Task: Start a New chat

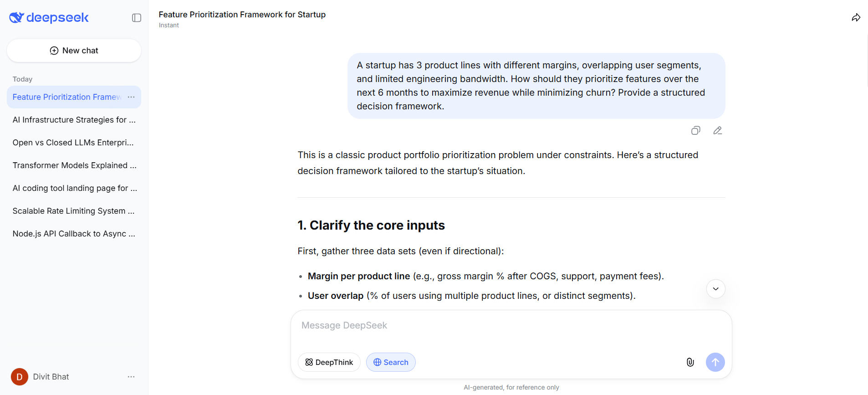Action: pyautogui.click(x=74, y=51)
